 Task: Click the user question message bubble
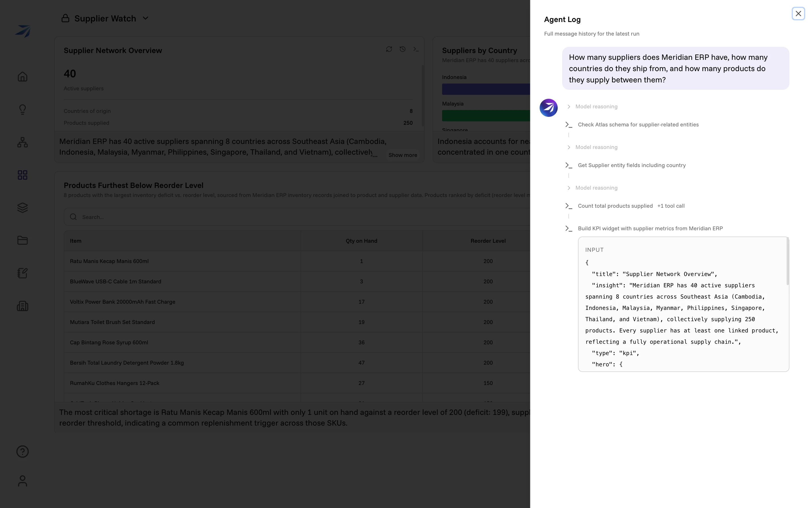(676, 69)
